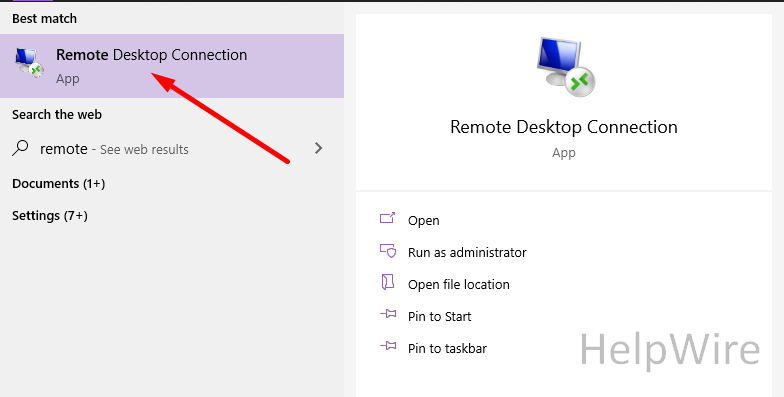784x397 pixels.
Task: Click the large Remote Desktop Connection icon in preview pane
Action: pos(565,67)
